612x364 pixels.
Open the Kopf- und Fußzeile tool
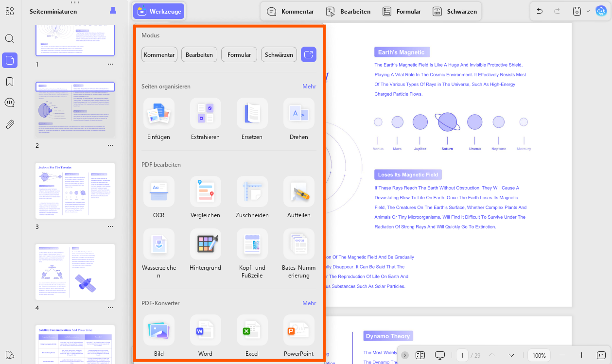click(252, 254)
